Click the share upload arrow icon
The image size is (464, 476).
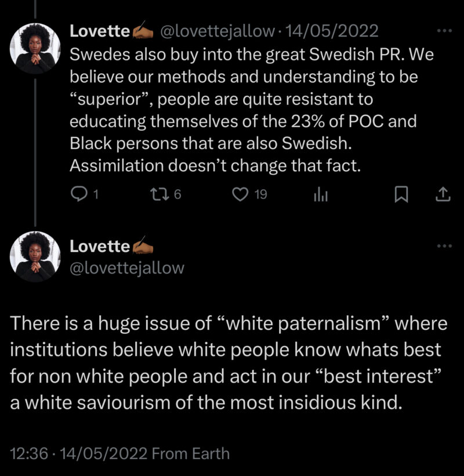tap(443, 195)
